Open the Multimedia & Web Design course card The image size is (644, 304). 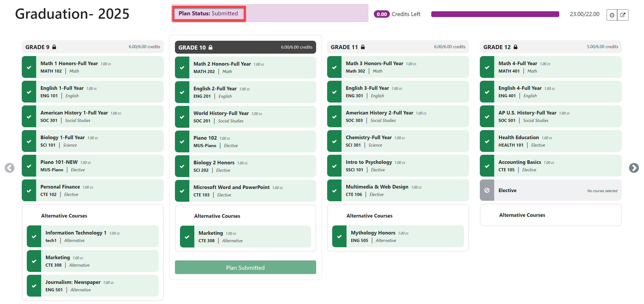pos(398,190)
